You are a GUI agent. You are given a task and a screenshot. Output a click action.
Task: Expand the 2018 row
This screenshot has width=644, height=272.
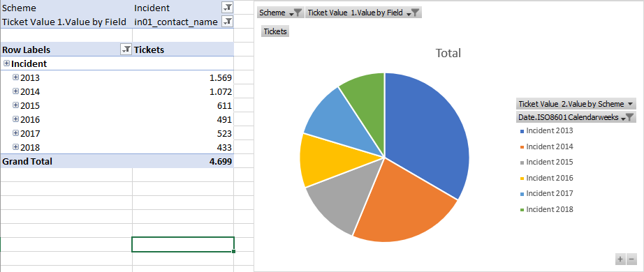pos(15,147)
